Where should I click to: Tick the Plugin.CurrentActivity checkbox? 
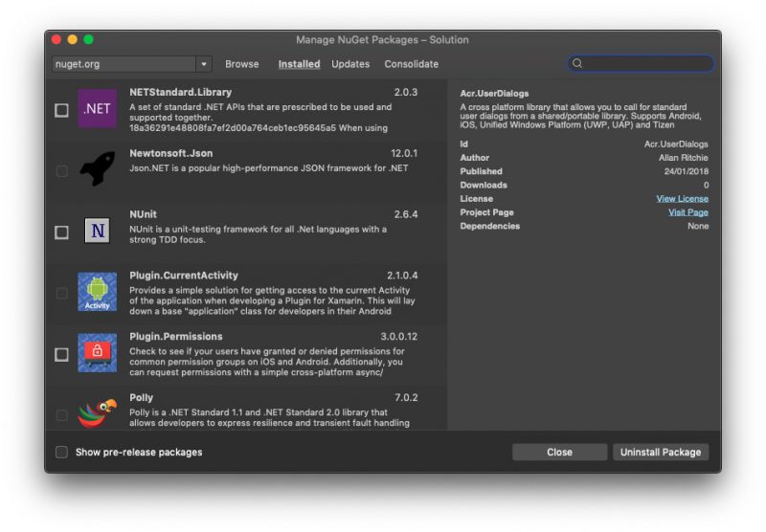(61, 294)
